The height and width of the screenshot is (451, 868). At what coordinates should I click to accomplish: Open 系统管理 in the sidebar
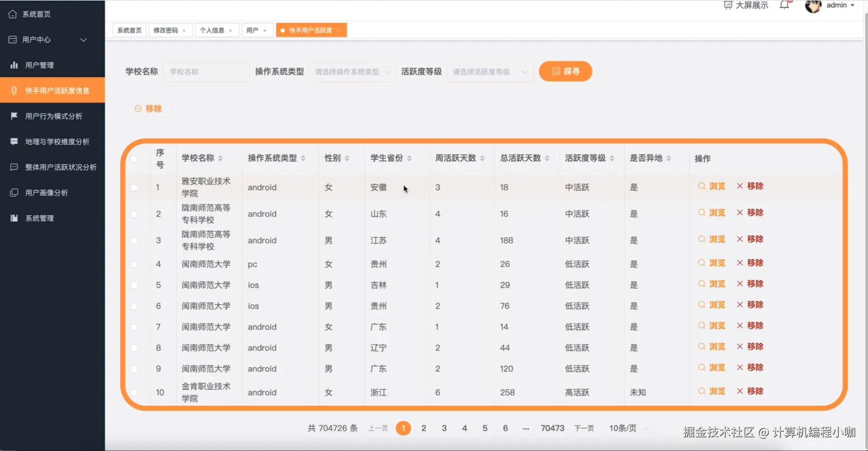pos(52,218)
